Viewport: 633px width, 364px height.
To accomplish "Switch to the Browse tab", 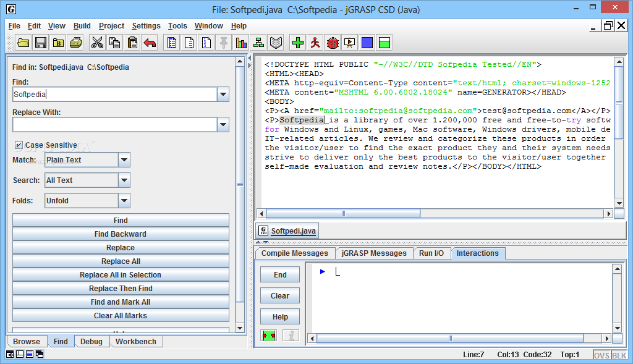I will 27,341.
